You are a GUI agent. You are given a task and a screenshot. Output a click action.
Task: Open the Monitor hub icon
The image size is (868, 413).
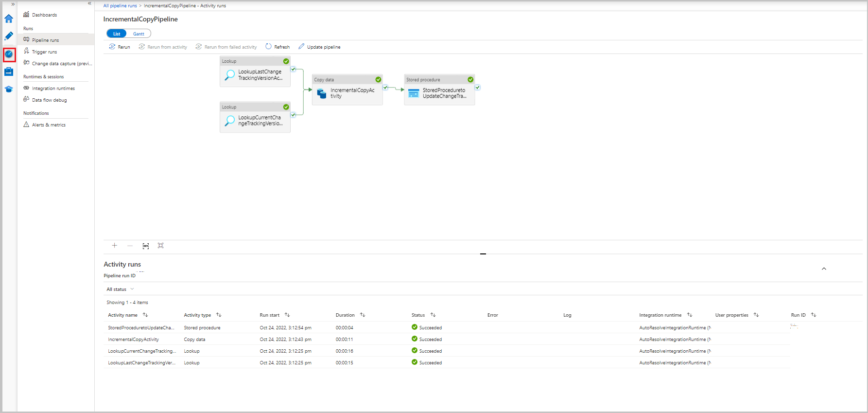tap(9, 54)
